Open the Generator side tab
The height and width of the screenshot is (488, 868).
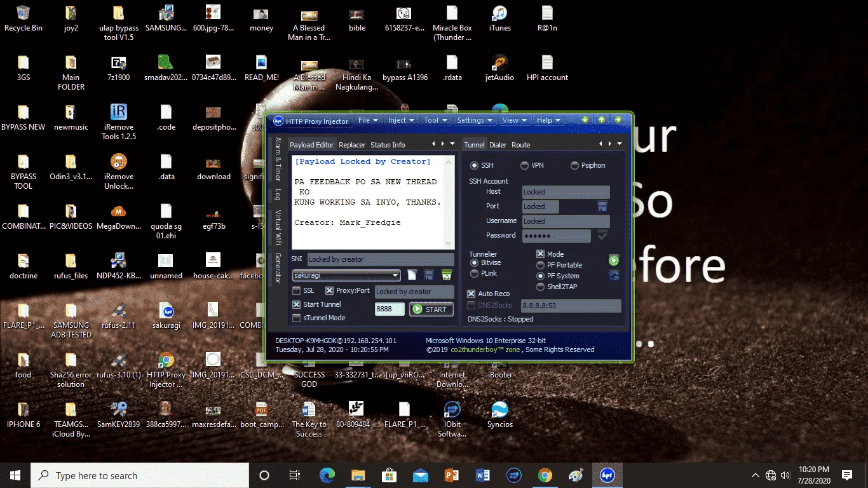pyautogui.click(x=278, y=268)
